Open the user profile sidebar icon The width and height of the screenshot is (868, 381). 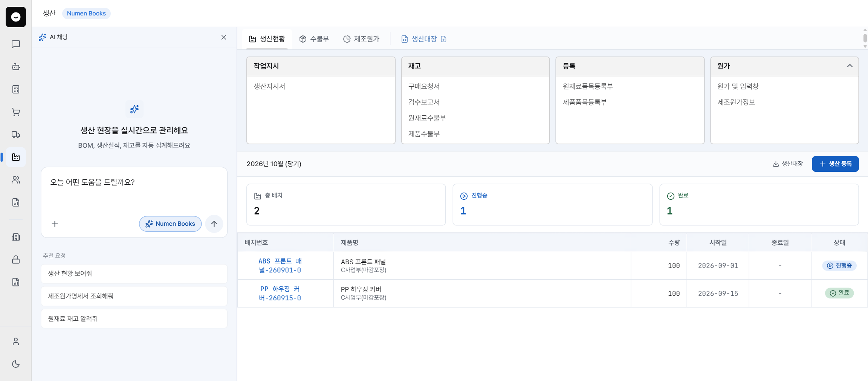click(x=16, y=341)
